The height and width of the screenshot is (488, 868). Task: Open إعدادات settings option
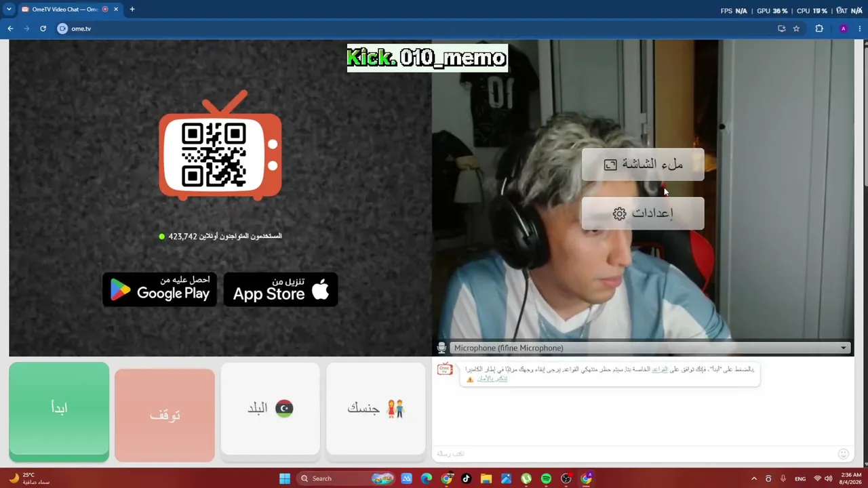click(643, 213)
